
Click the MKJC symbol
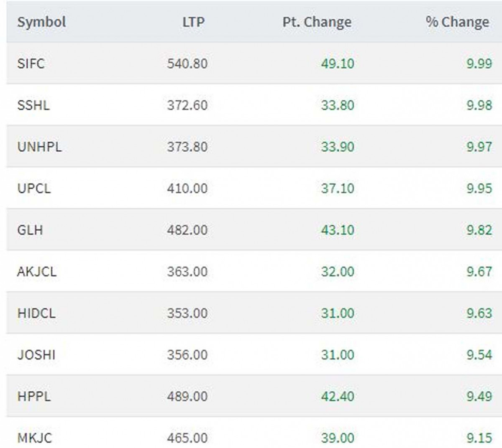coord(34,438)
